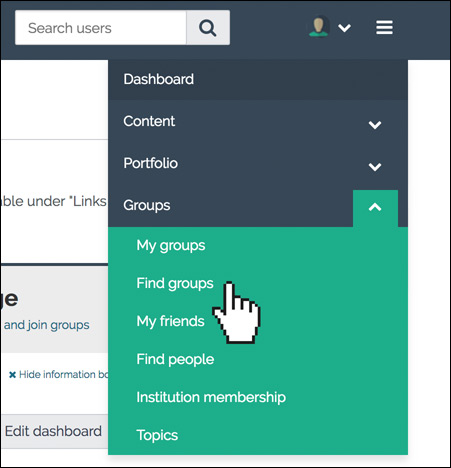Screen dimensions: 451x468
Task: Click the Groups menu label
Action: tap(147, 205)
